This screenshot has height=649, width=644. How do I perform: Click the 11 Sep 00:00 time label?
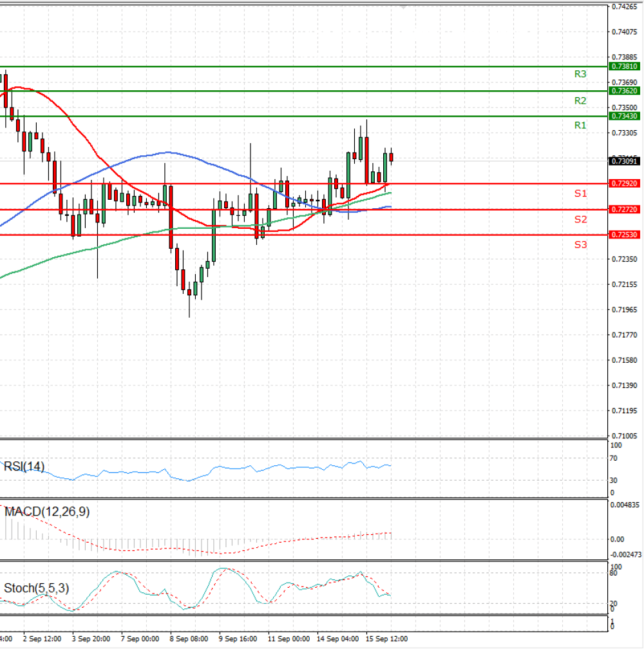(x=289, y=639)
